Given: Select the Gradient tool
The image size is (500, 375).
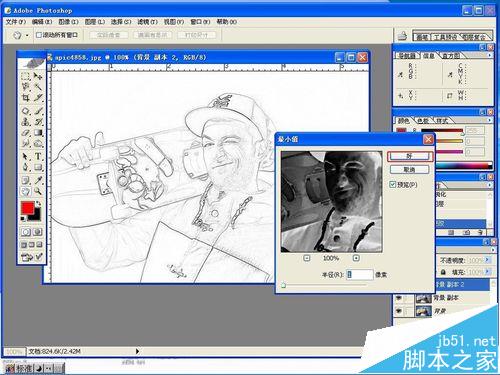Looking at the screenshot, I should [x=38, y=133].
